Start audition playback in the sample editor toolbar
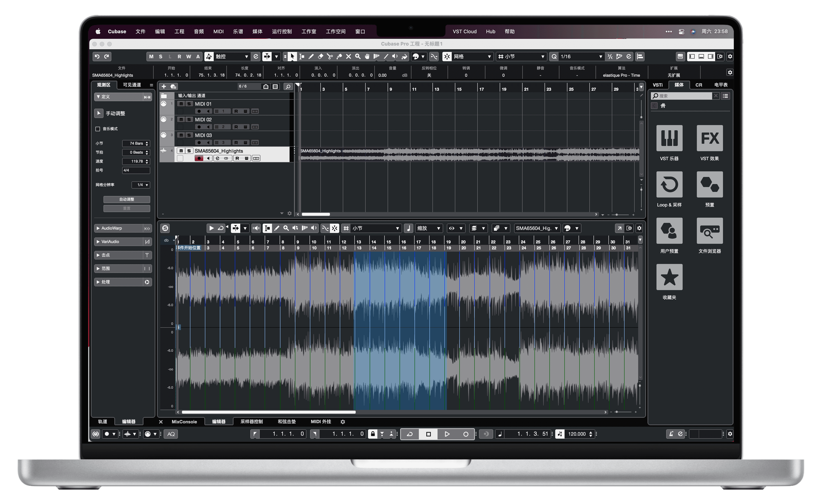Screen dimensions: 822x504 coord(211,228)
